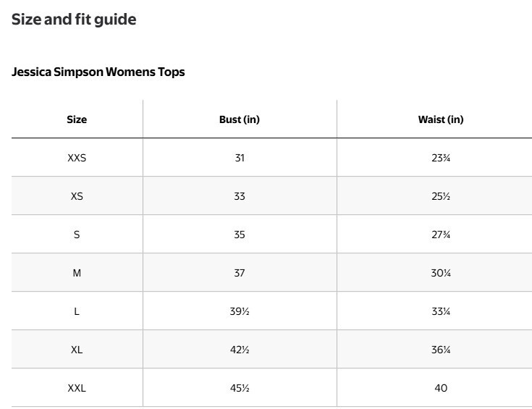The image size is (532, 409).
Task: Click the waist value 23¾
Action: (441, 158)
